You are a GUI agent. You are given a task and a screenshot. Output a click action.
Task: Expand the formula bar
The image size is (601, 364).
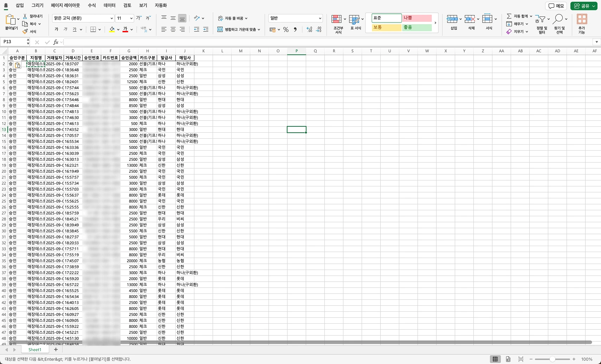[596, 42]
